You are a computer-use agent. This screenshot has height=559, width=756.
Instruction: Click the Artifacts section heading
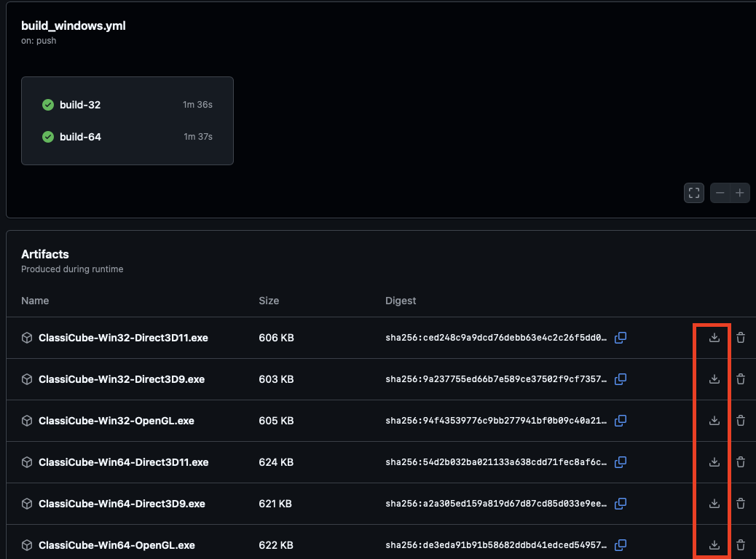tap(45, 254)
